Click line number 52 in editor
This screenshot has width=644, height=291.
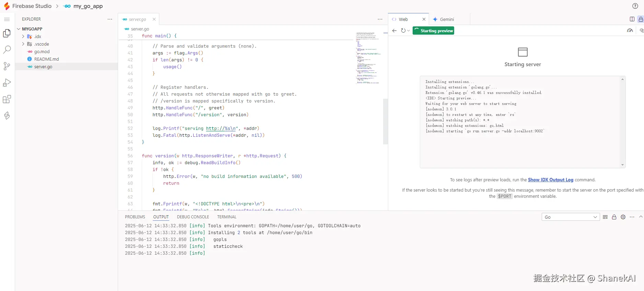(130, 128)
